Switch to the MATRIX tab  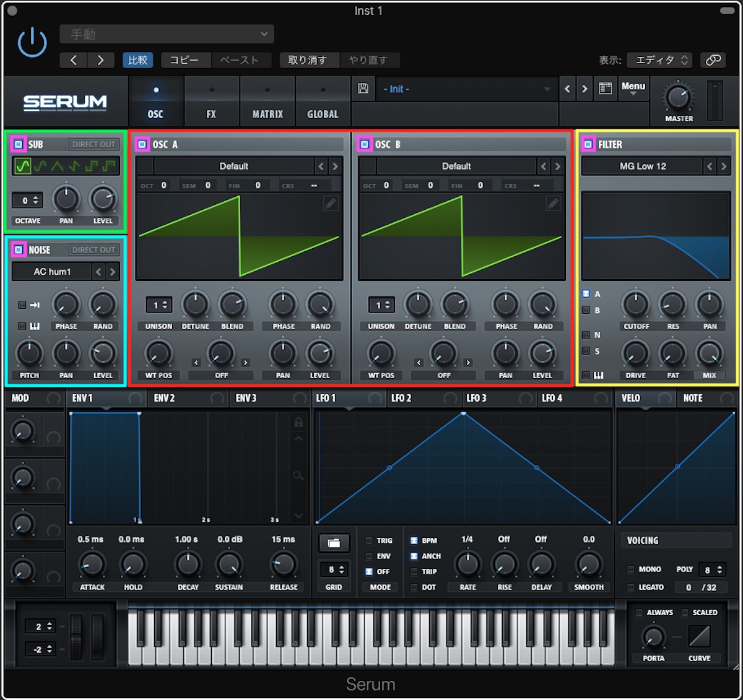pyautogui.click(x=267, y=102)
